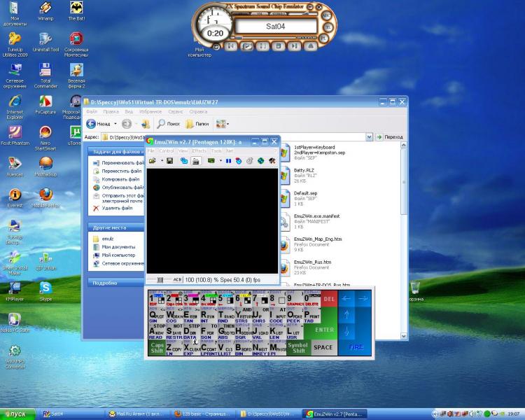Expand the address bar dropdown in Explorer
525x420 pixels.
click(370, 137)
